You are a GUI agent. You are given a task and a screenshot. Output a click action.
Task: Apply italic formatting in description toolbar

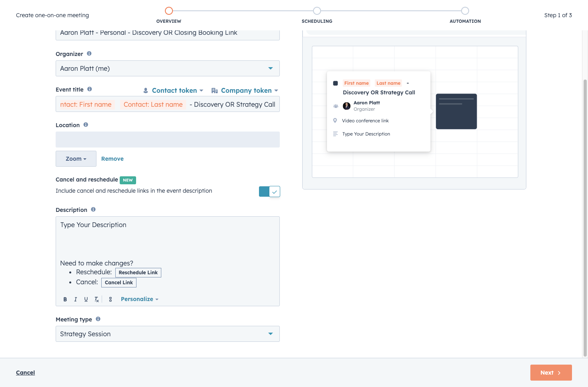pos(76,299)
